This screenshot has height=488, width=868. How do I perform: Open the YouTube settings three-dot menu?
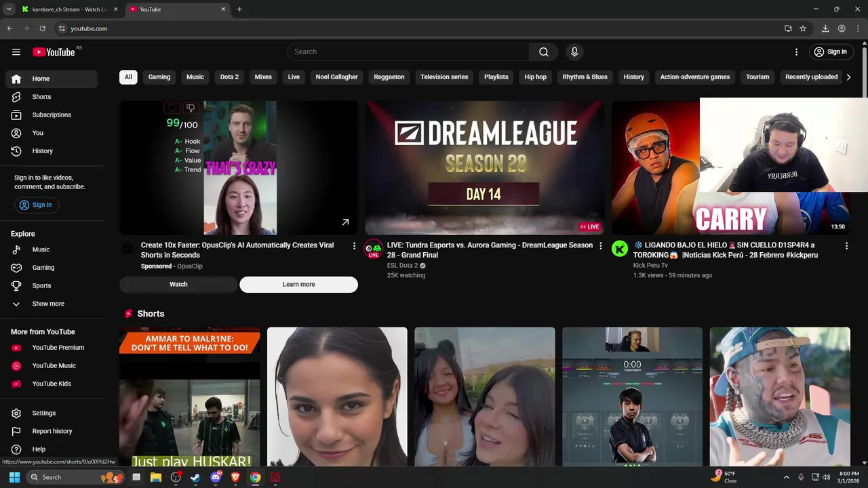[796, 52]
